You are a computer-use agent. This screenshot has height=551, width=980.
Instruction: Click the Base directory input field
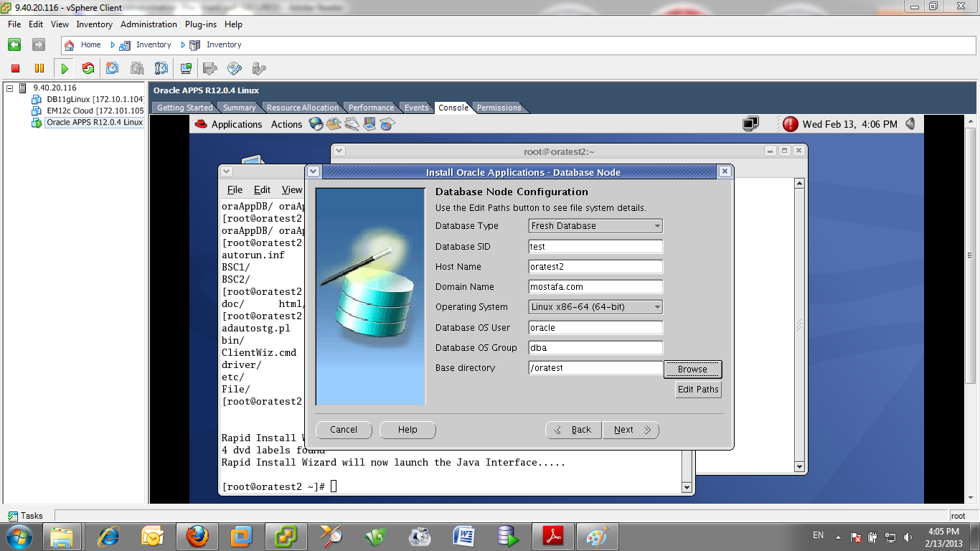click(595, 368)
